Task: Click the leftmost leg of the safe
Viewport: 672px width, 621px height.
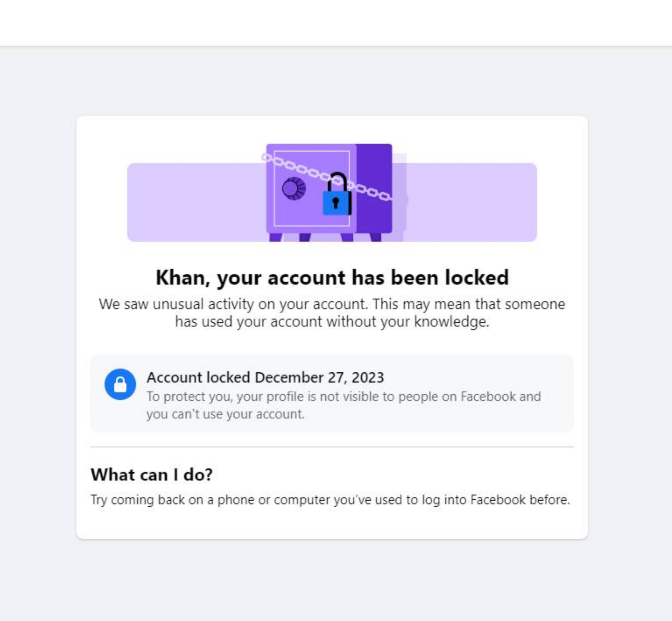Action: tap(276, 237)
